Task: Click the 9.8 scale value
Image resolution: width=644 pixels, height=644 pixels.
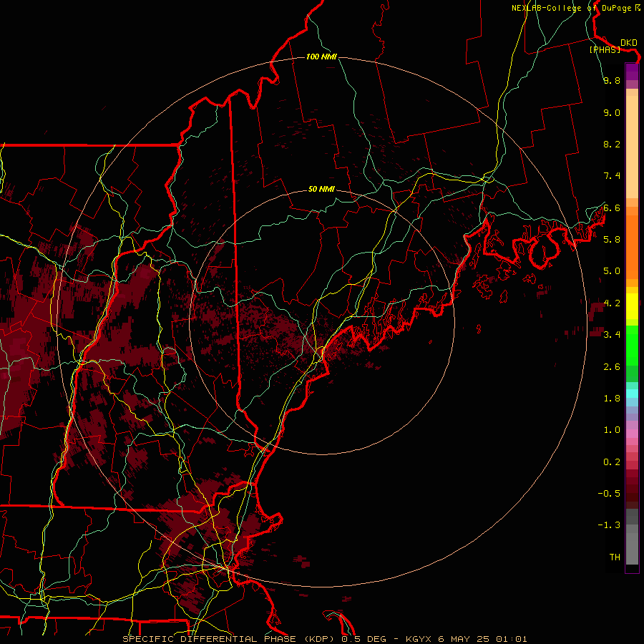Action: tap(612, 81)
